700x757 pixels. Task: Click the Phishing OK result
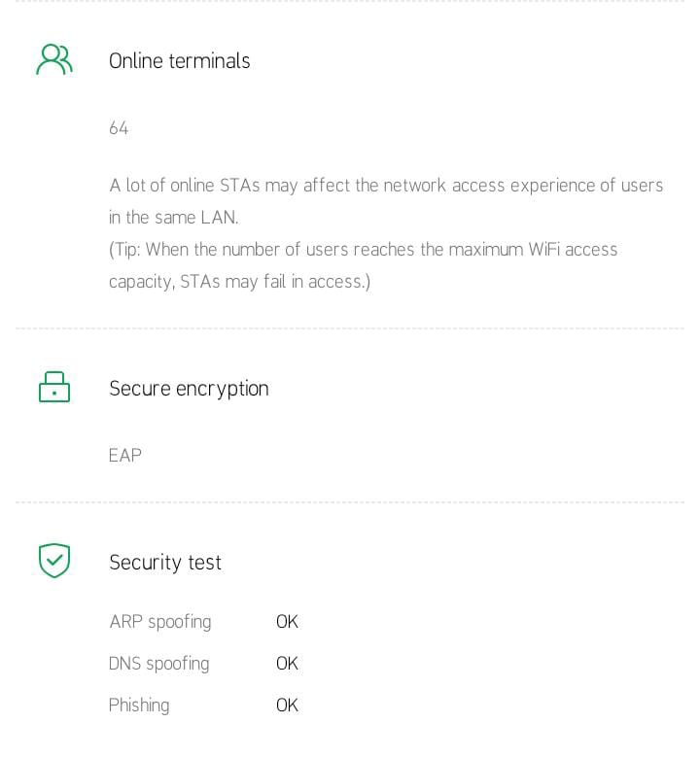287,705
